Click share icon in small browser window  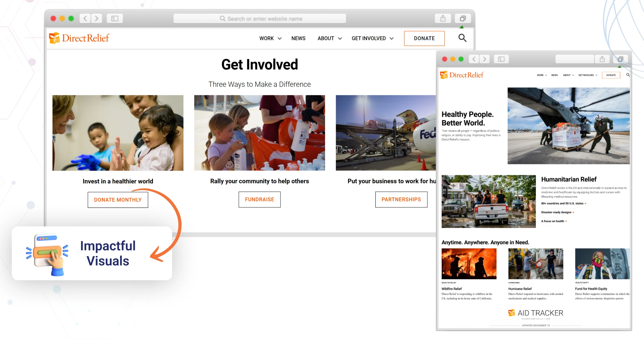coord(602,59)
